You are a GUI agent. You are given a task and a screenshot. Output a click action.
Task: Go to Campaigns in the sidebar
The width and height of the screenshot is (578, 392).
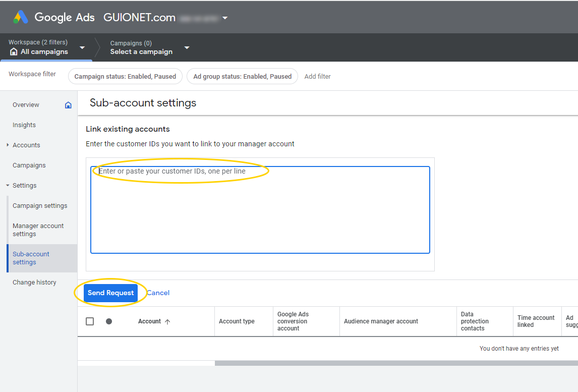pos(29,165)
